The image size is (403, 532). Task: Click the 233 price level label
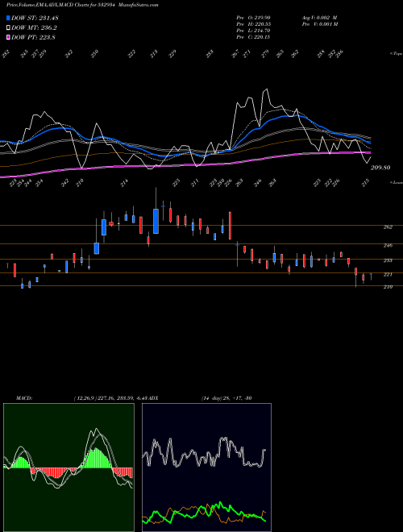388,260
